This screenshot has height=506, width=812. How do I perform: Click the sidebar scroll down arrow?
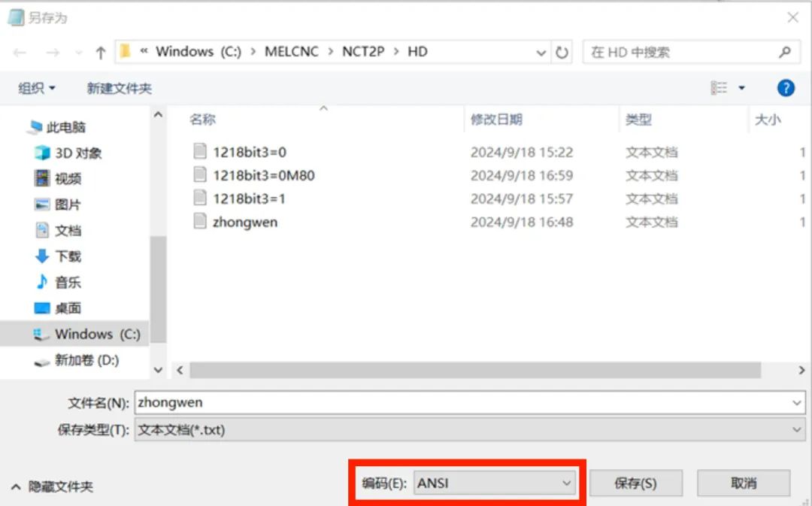[159, 370]
